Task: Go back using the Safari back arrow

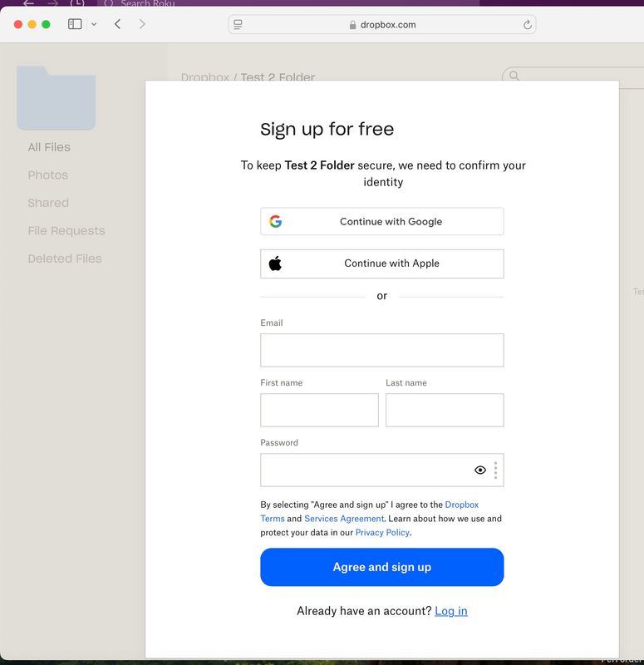Action: tap(117, 24)
